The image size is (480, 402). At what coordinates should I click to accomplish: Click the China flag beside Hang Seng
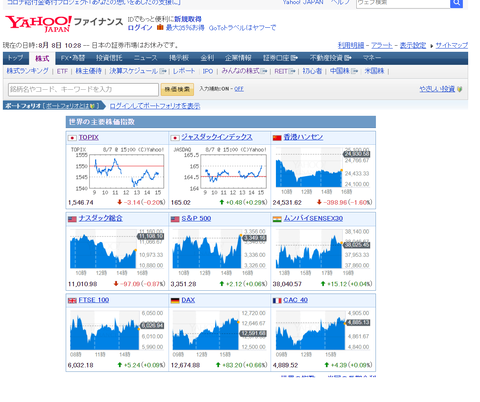point(277,138)
